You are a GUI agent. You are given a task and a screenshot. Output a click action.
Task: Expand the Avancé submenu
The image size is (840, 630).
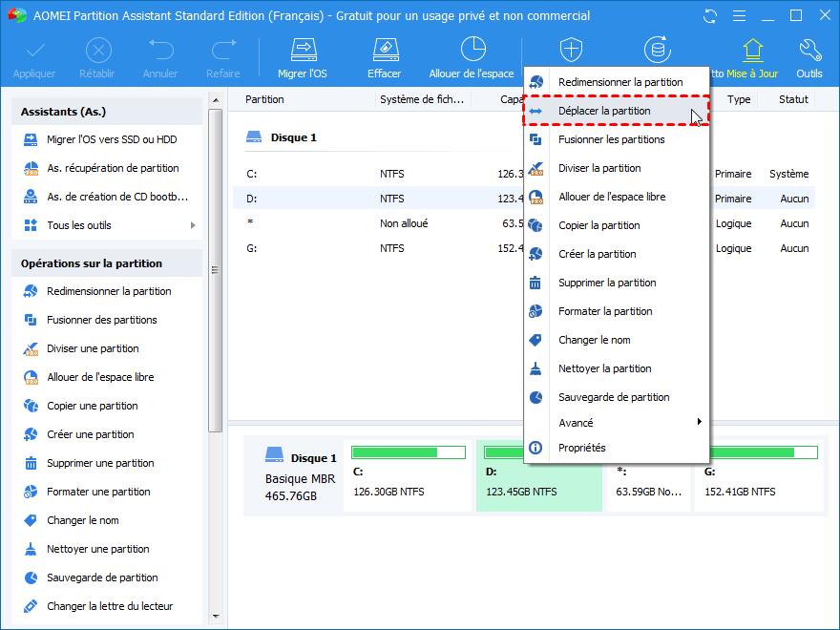[x=616, y=423]
